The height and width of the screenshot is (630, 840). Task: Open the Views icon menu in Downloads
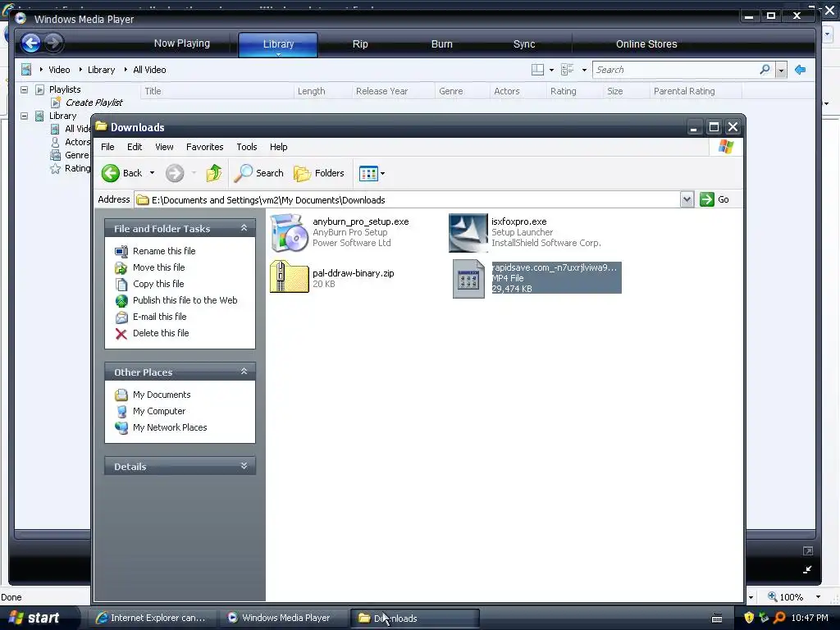[372, 173]
